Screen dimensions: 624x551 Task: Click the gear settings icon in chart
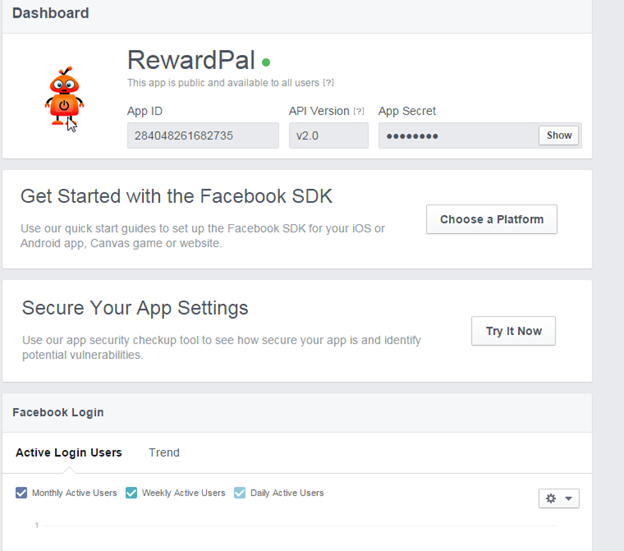551,498
